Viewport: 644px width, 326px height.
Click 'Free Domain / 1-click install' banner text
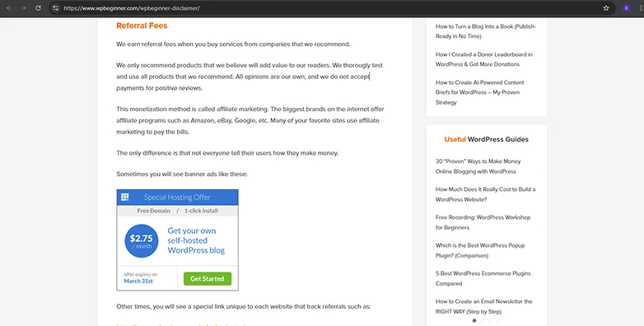(177, 211)
